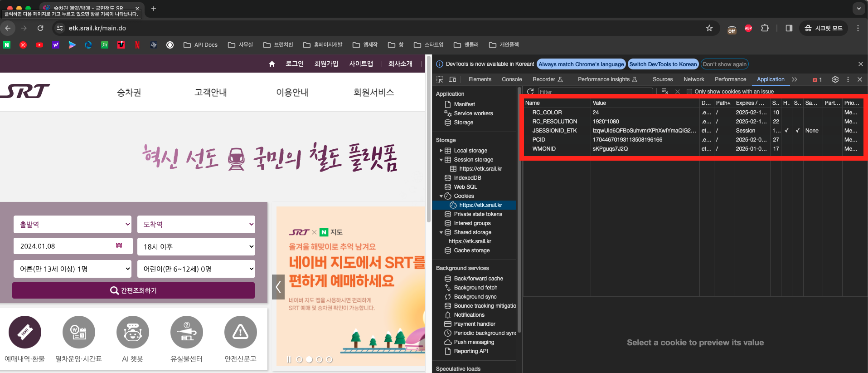Click the 간편조회하기 search button
Screen dimensions: 868x373
(x=133, y=290)
